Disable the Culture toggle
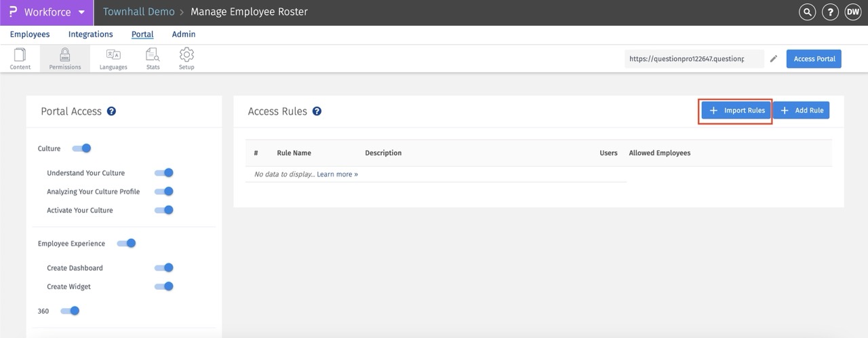868x338 pixels. click(81, 148)
